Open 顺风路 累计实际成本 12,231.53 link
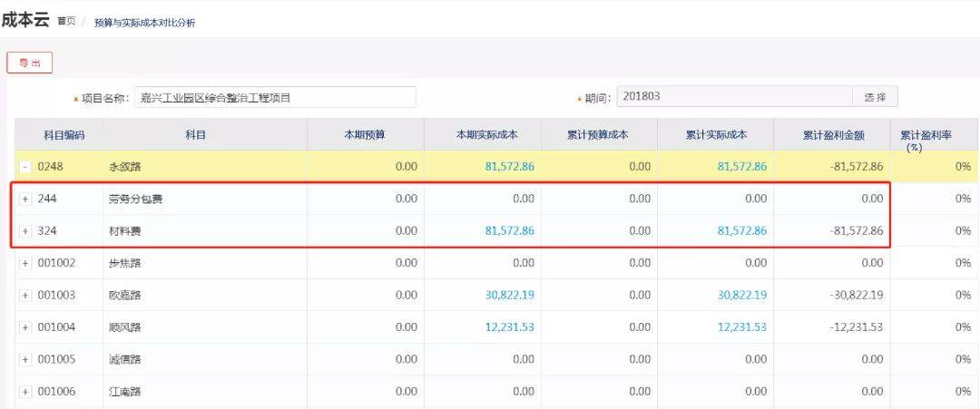Image resolution: width=980 pixels, height=409 pixels. [x=742, y=327]
